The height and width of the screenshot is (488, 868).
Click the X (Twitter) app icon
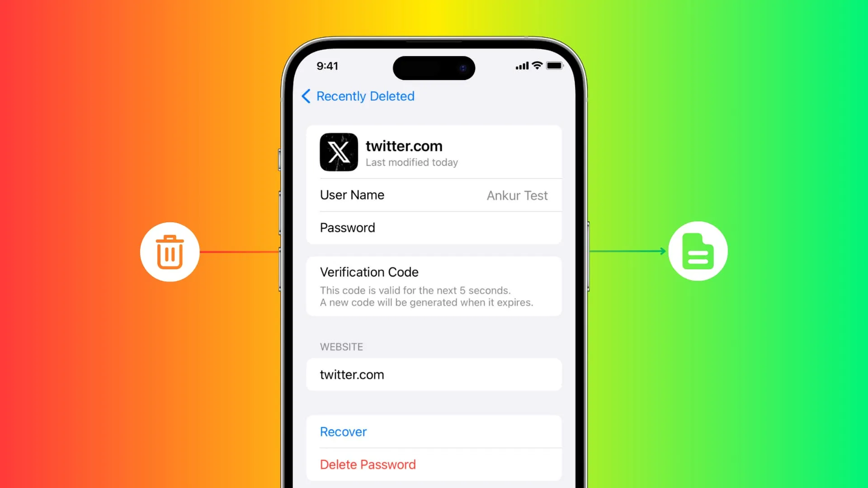(338, 151)
